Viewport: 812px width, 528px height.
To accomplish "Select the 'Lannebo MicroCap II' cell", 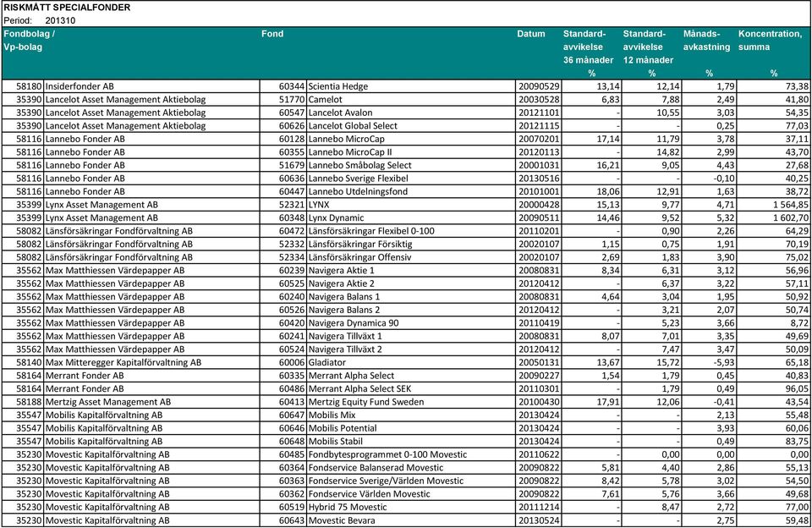I will (411, 151).
